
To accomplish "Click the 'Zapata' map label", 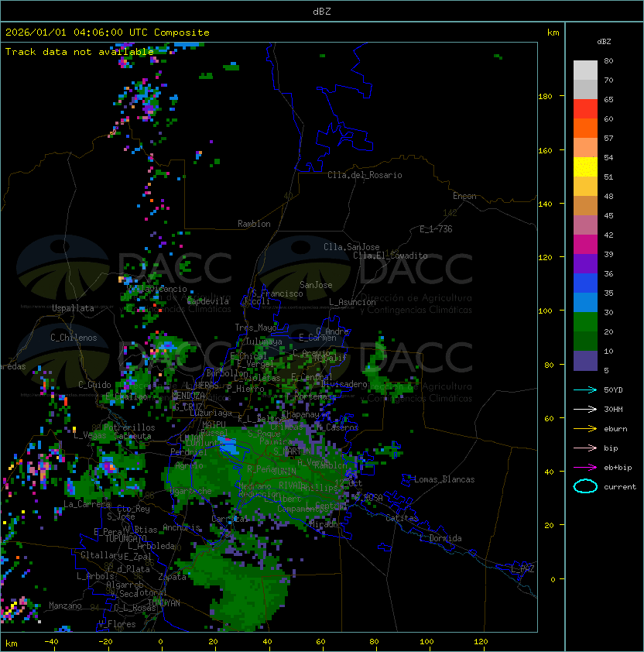I will (172, 577).
